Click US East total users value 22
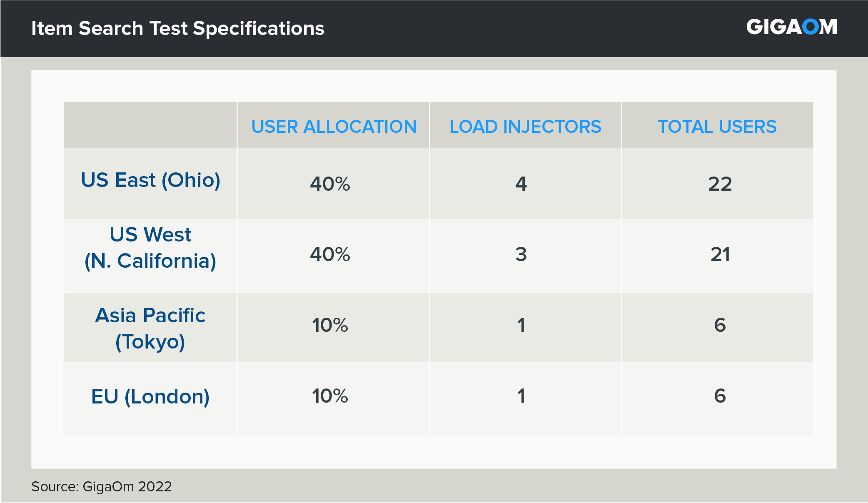 pos(720,184)
